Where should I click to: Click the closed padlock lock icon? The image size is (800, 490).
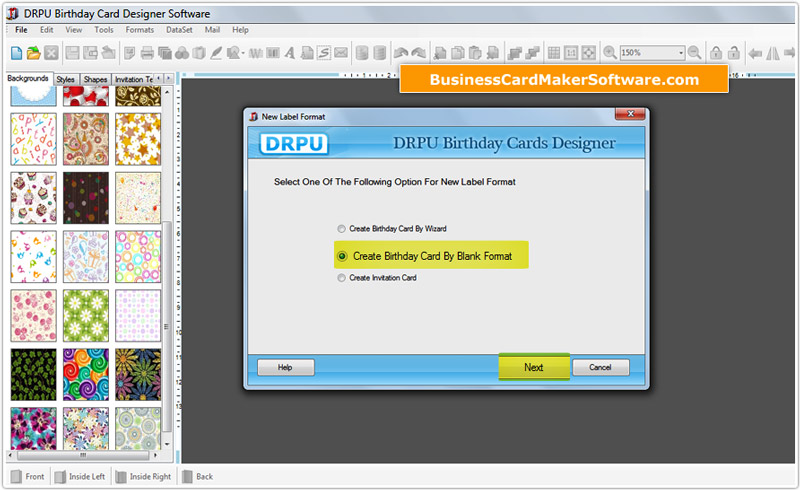[716, 53]
